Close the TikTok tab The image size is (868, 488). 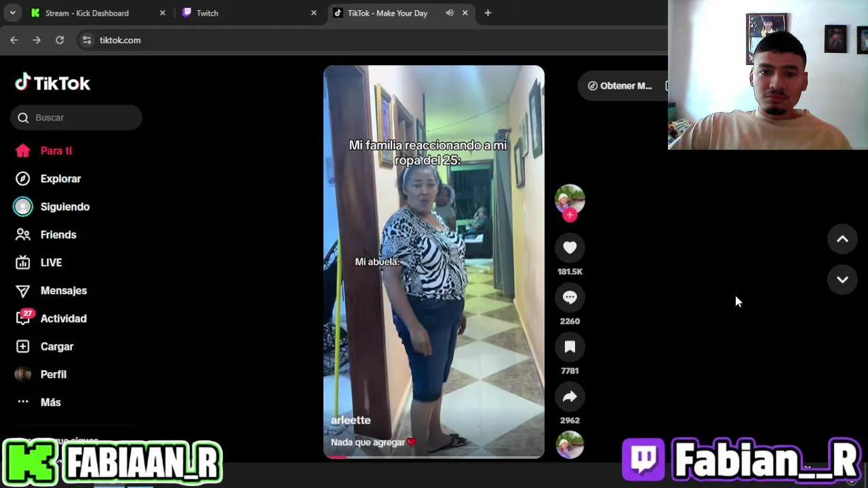pos(465,13)
